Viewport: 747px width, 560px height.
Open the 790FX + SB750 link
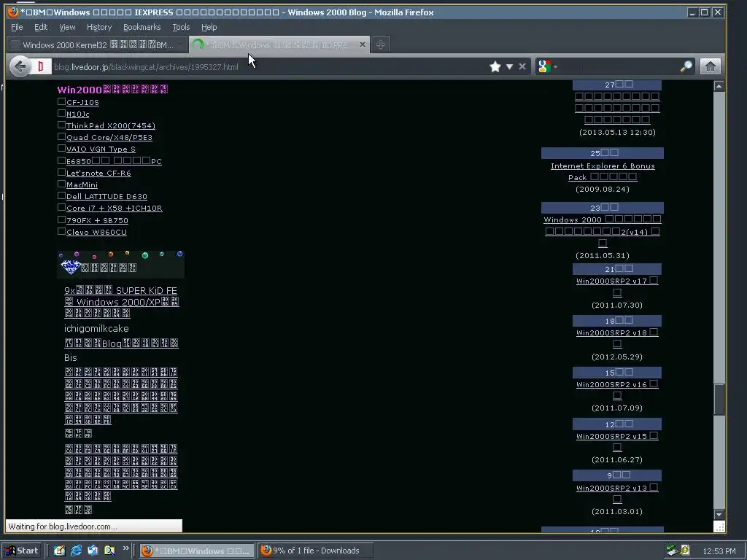pos(97,220)
